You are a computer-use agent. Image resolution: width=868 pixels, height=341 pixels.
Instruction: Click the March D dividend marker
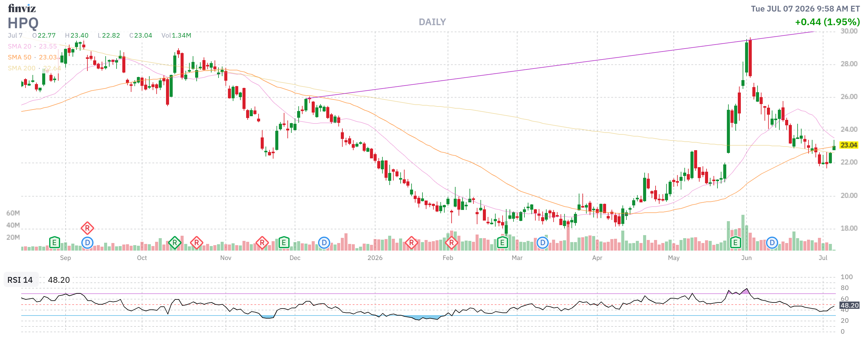542,242
